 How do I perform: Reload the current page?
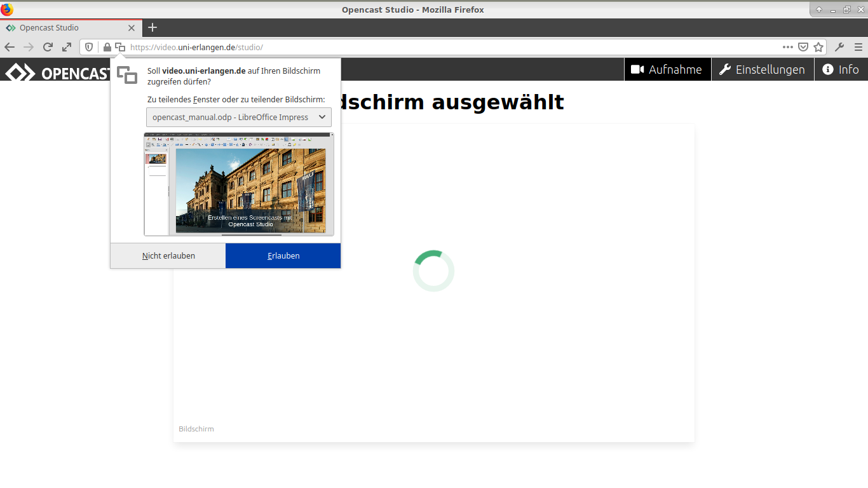tap(48, 47)
